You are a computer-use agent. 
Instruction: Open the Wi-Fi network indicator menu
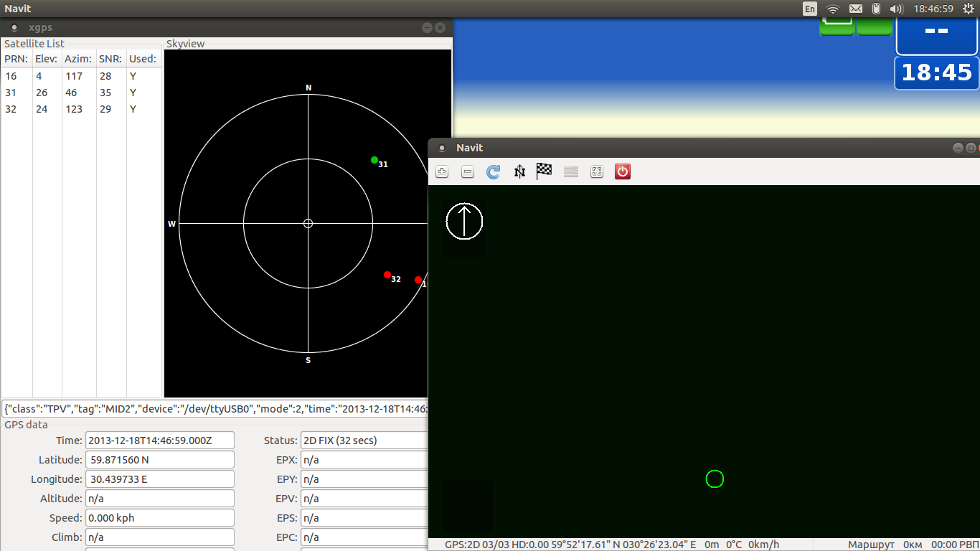pos(833,9)
